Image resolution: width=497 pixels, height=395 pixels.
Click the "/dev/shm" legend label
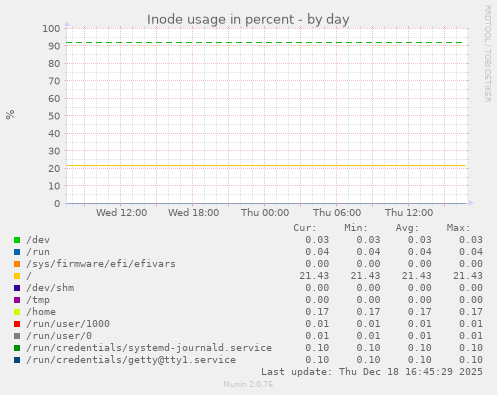50,288
